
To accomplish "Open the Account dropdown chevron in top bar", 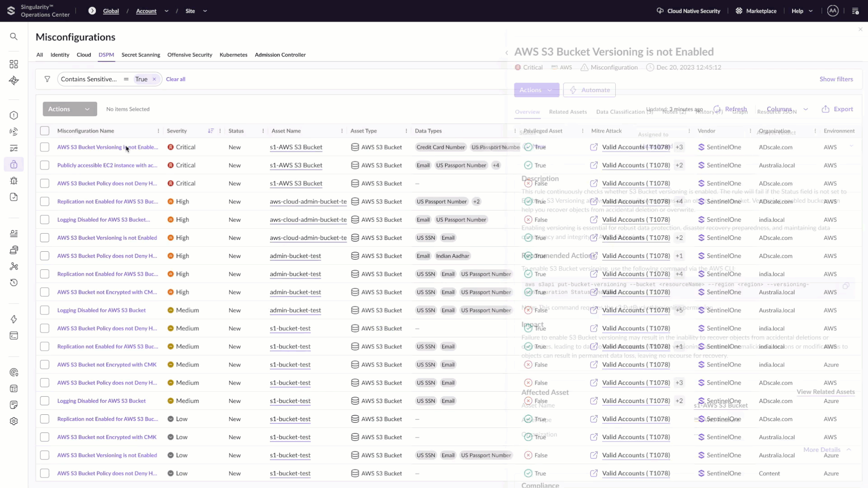I will 166,11.
